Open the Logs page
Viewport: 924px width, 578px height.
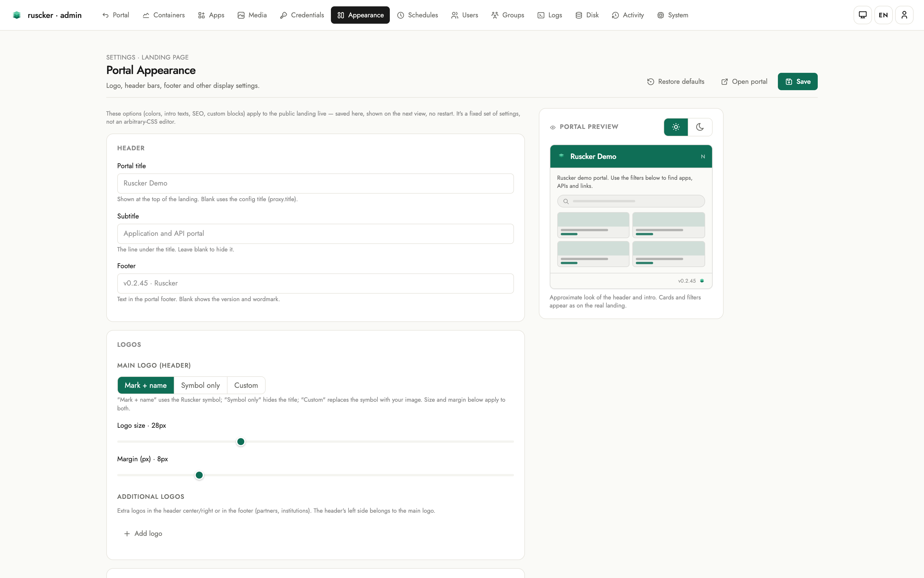[x=549, y=15]
